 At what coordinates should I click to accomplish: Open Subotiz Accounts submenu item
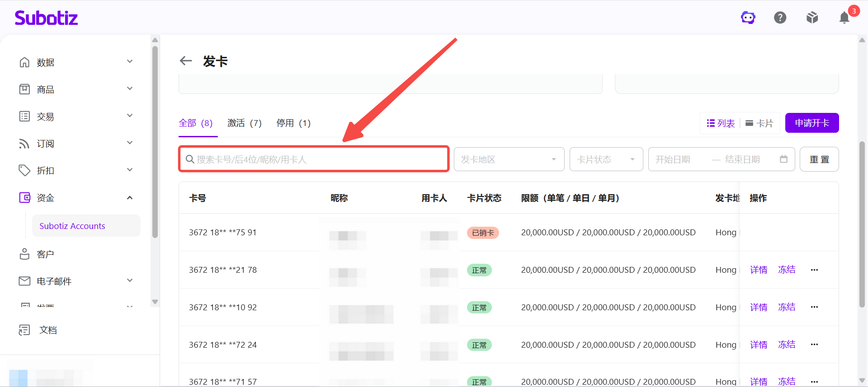coord(86,225)
